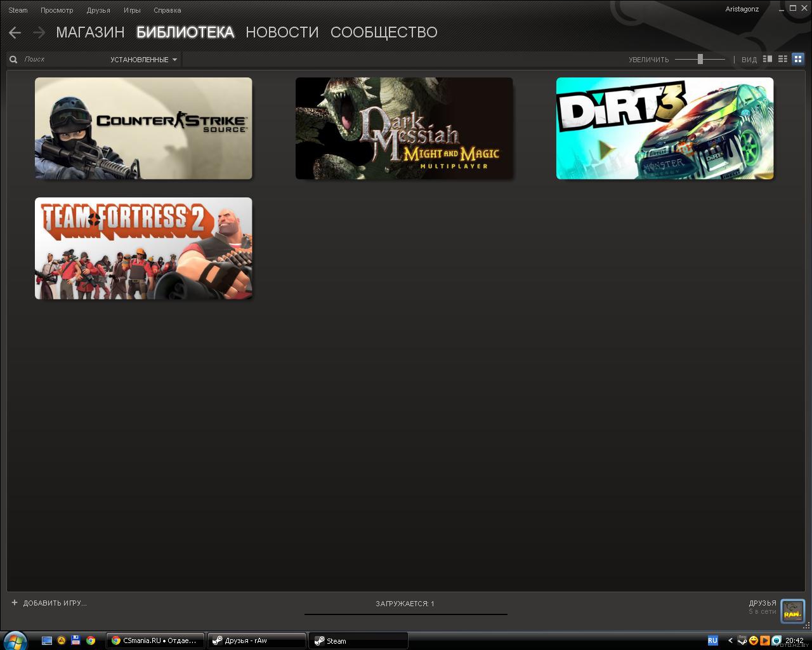Open the Просмотр menu
The image size is (812, 650).
point(57,10)
